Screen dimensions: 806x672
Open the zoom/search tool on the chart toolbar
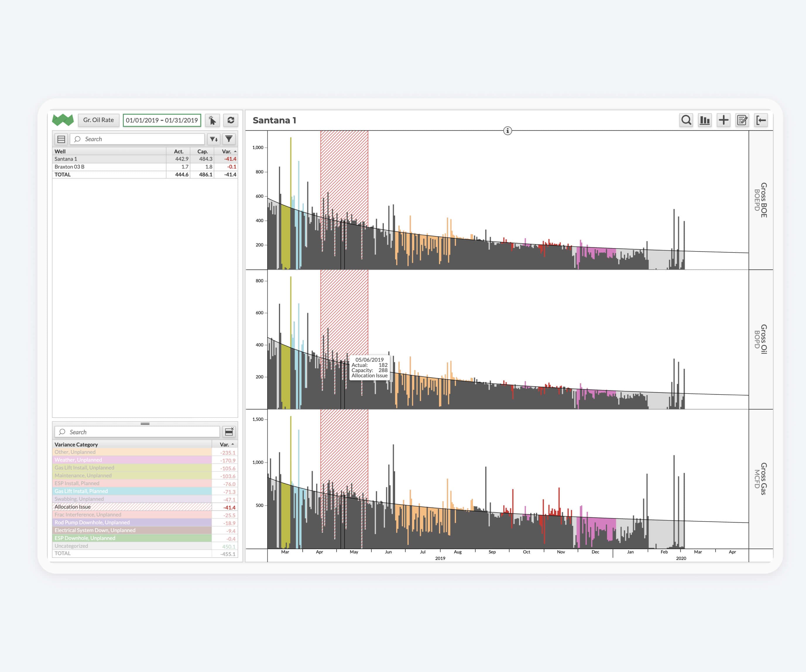687,121
